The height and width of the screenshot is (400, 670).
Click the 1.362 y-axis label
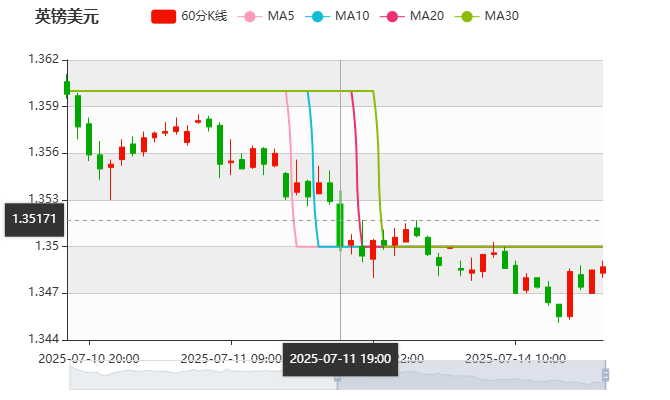click(x=43, y=59)
